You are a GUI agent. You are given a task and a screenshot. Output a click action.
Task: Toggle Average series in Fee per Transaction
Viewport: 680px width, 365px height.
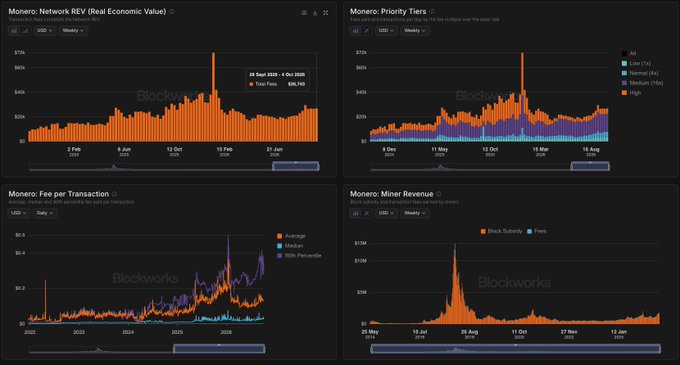point(291,236)
